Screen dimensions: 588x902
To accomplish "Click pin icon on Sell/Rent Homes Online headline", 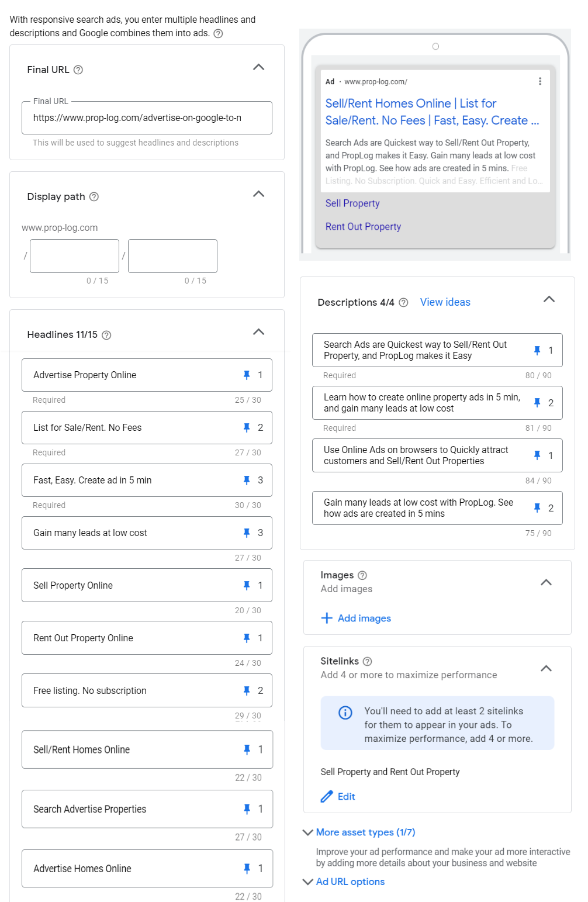I will 247,749.
